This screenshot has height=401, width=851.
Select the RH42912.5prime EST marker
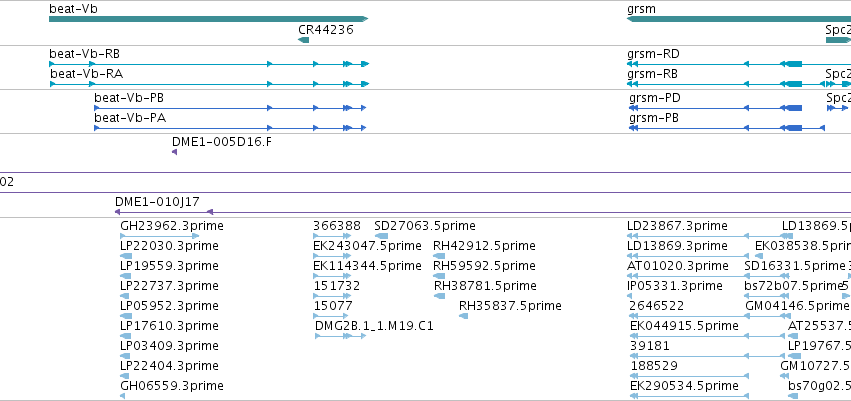coord(439,256)
